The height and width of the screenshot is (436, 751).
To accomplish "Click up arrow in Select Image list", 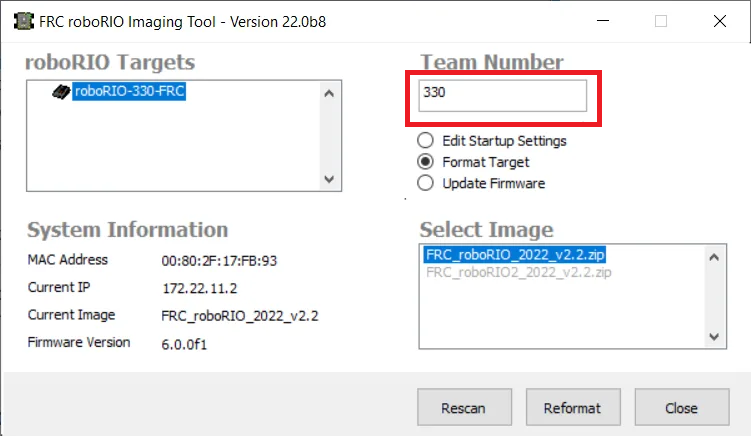I will [x=714, y=257].
